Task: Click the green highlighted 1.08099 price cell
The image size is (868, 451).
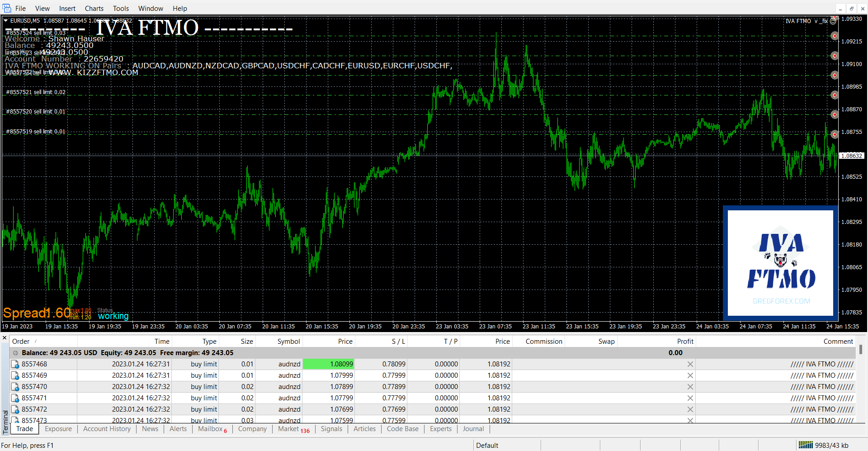Action: pos(329,364)
